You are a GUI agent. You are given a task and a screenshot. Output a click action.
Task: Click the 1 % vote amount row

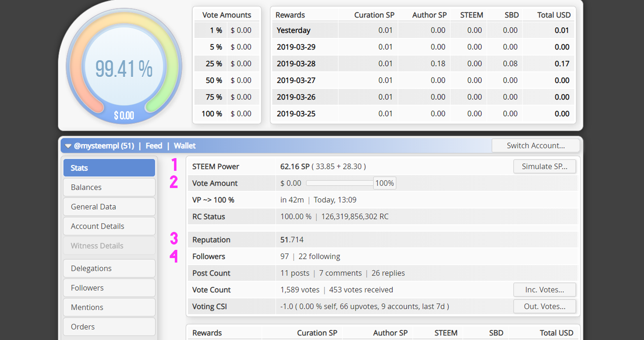point(227,30)
